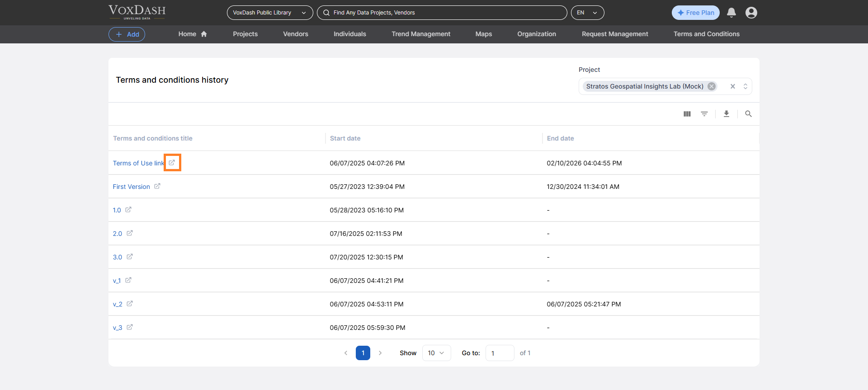Select start date 06/07/2025 04:07:26 PM cell
The height and width of the screenshot is (390, 868).
367,163
